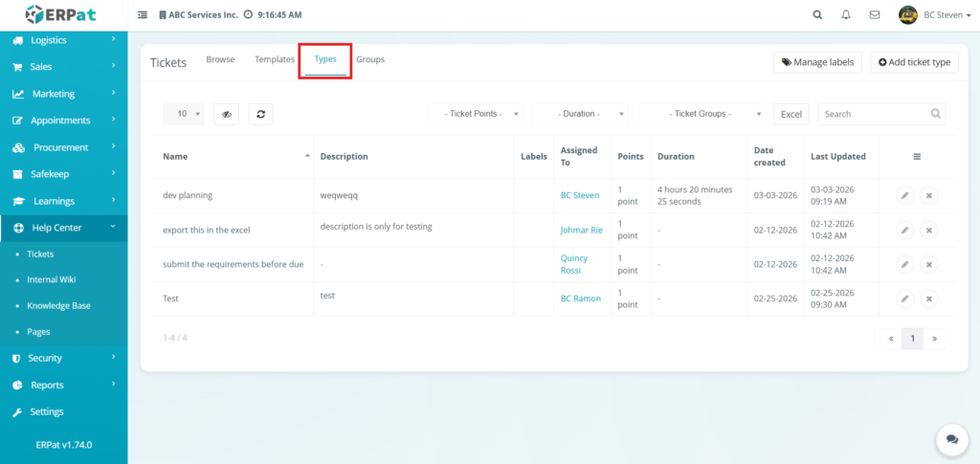
Task: Click the previous page arrow
Action: click(x=891, y=339)
